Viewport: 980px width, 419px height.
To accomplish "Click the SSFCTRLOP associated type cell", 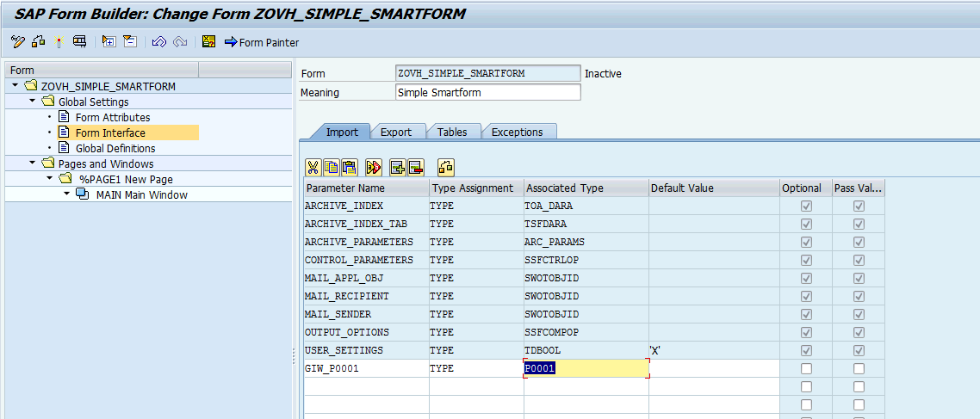I will tap(586, 260).
